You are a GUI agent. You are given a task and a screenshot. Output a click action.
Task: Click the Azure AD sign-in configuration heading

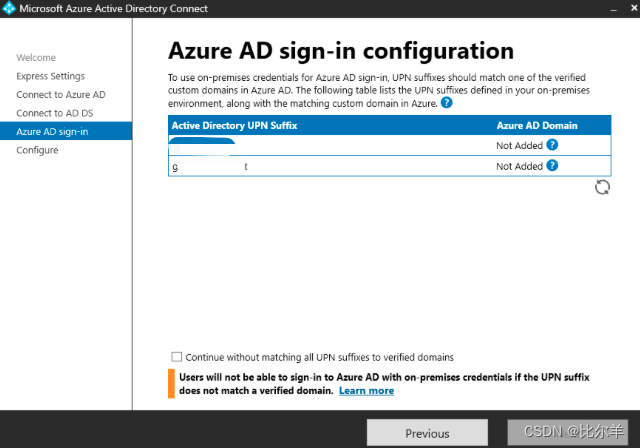click(x=341, y=51)
